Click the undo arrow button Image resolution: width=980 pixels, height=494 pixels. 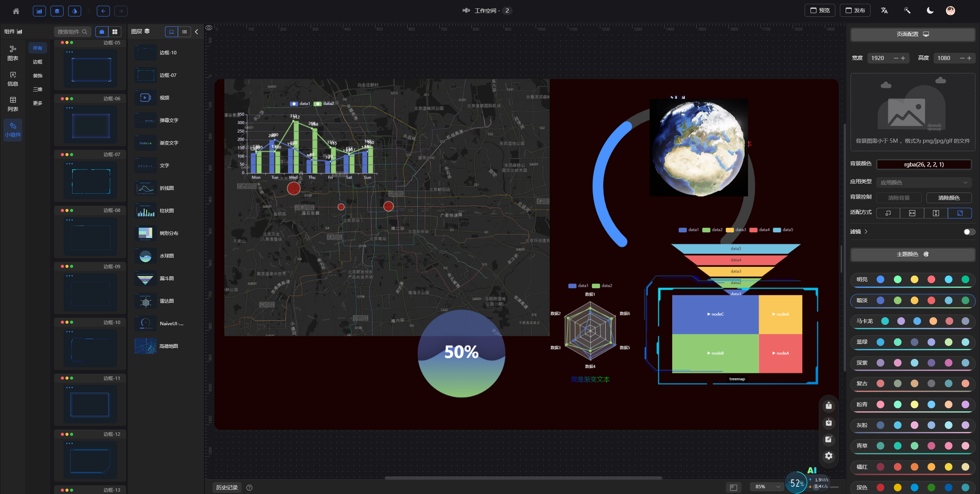[103, 11]
